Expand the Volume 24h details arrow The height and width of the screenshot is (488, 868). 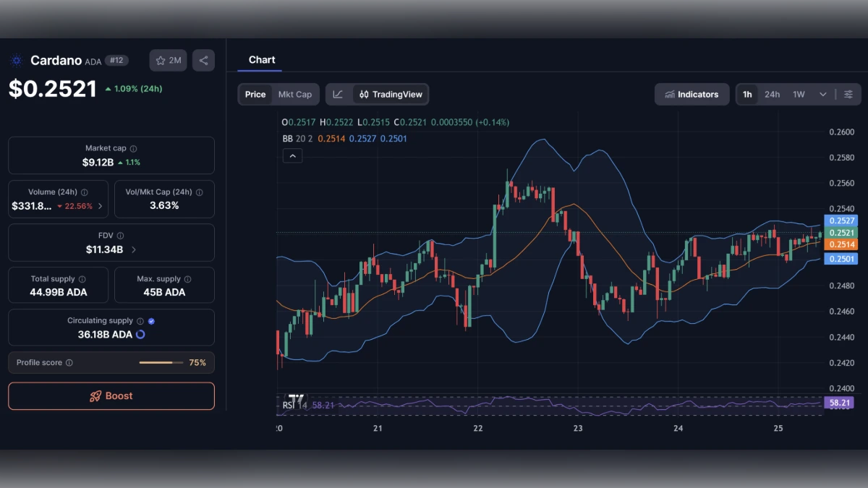pyautogui.click(x=101, y=205)
